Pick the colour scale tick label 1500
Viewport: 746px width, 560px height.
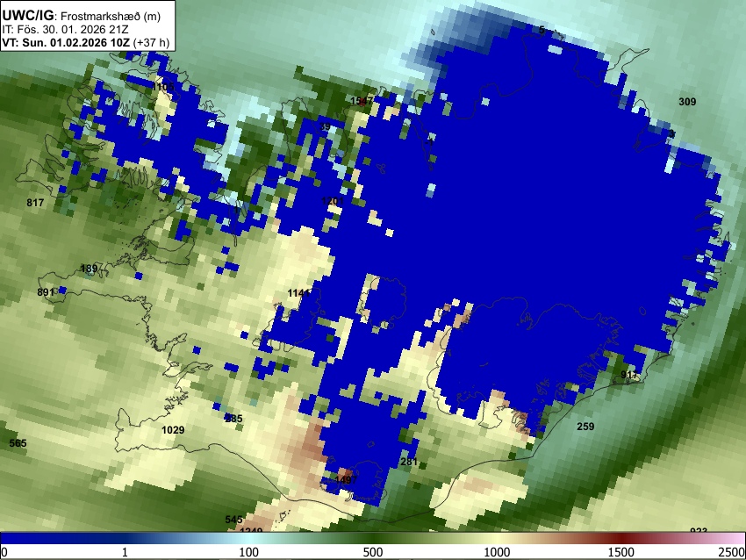click(x=621, y=552)
